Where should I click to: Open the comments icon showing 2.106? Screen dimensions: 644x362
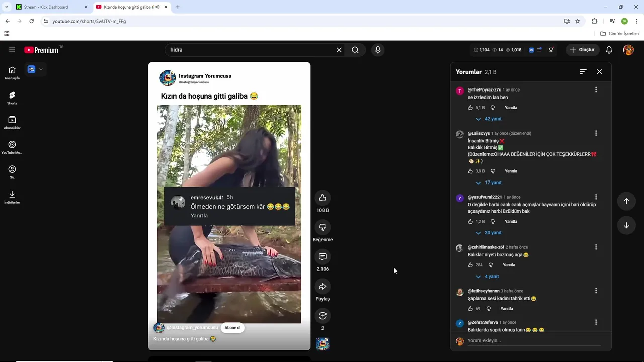323,257
